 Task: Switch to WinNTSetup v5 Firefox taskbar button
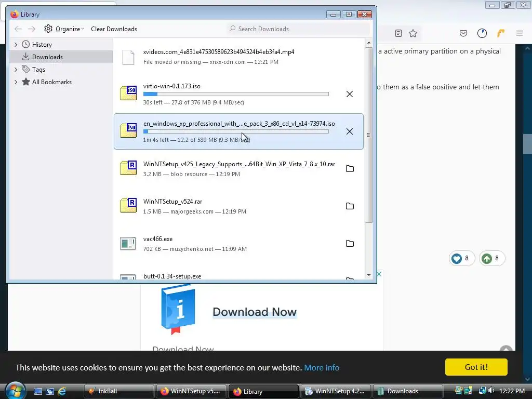pyautogui.click(x=192, y=391)
